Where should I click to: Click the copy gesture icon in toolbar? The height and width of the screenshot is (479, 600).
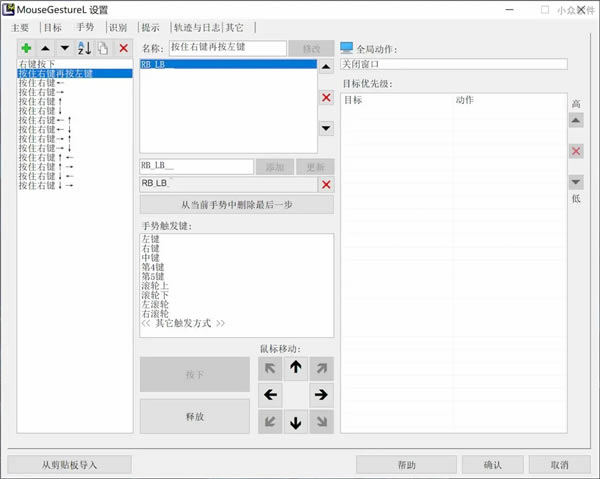coord(103,48)
